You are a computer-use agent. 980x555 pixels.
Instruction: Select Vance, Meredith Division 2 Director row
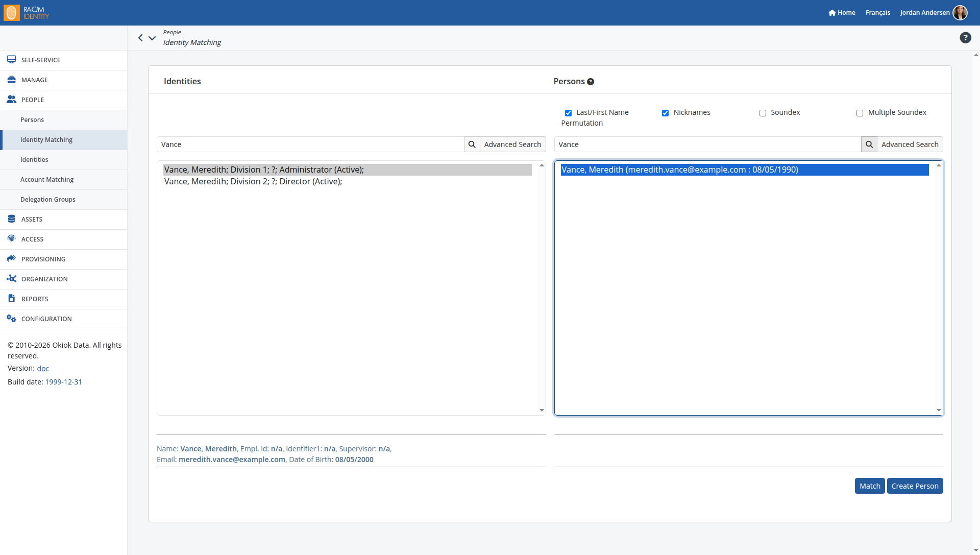[347, 182]
